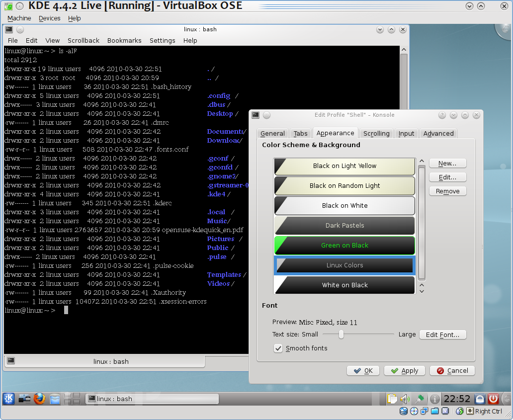
Task: Open the KDE Kickoff application launcher
Action: coord(9,399)
